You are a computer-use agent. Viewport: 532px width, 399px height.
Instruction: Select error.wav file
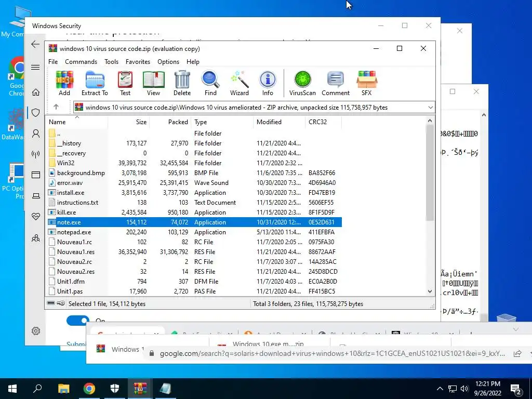click(x=193, y=182)
